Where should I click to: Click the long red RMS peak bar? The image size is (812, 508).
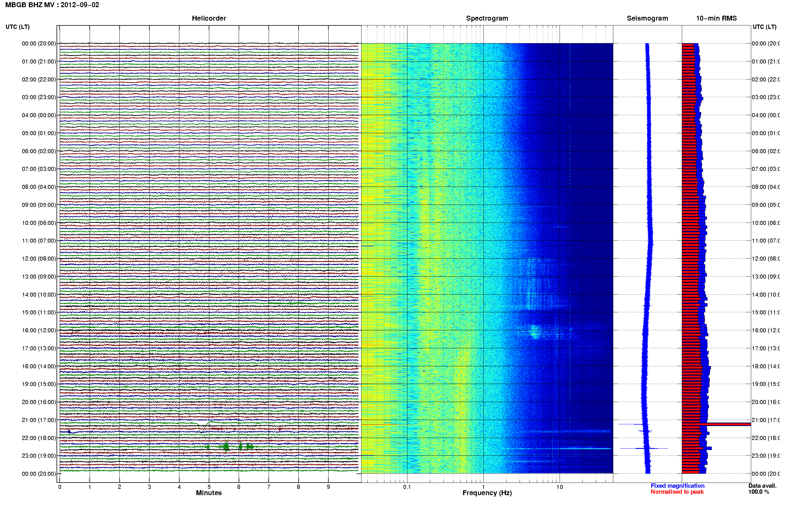click(716, 424)
